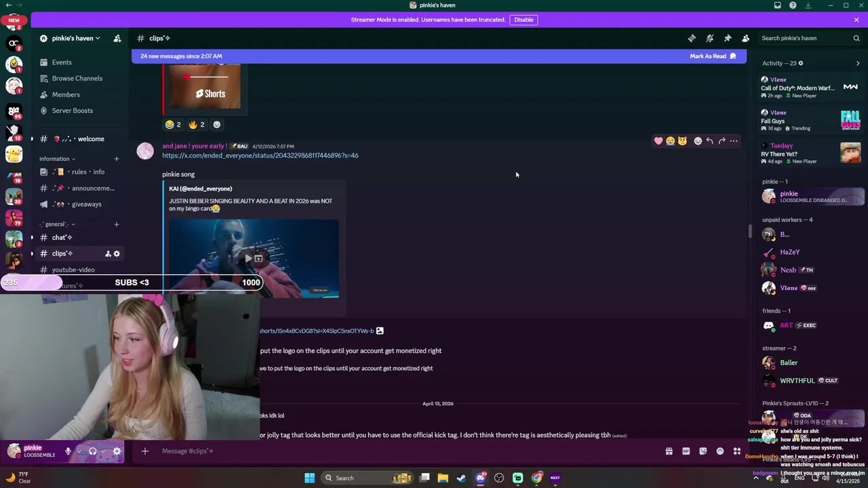Open the Fall Guys activity card
868x488 pixels.
[x=810, y=120]
